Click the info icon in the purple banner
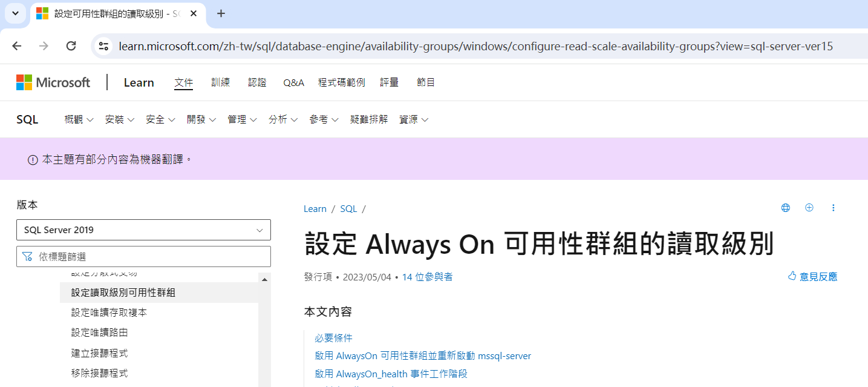Viewport: 868px width, 387px height. click(x=33, y=160)
